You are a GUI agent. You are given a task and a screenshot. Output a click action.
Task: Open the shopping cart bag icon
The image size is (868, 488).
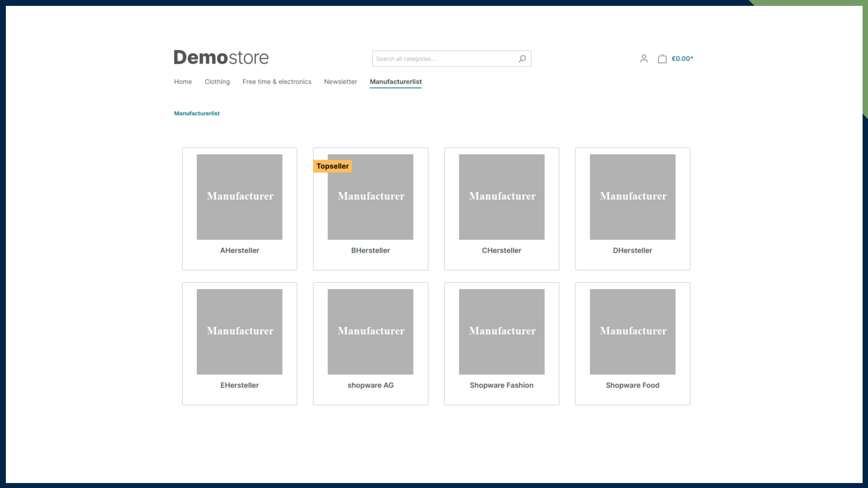click(662, 59)
